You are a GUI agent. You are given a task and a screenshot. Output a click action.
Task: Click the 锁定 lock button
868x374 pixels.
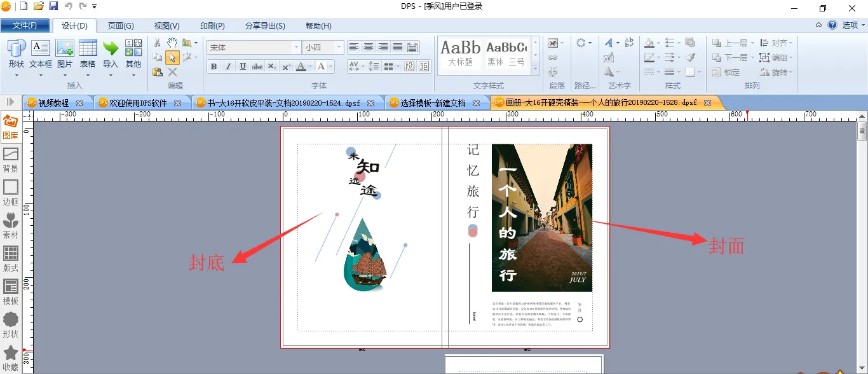[x=726, y=72]
